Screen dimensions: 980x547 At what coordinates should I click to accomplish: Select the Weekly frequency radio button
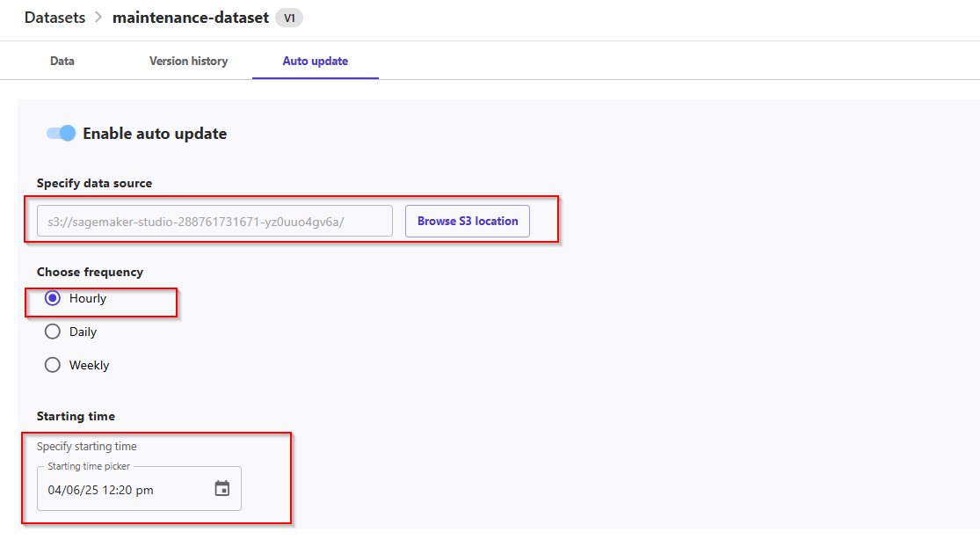click(x=53, y=364)
